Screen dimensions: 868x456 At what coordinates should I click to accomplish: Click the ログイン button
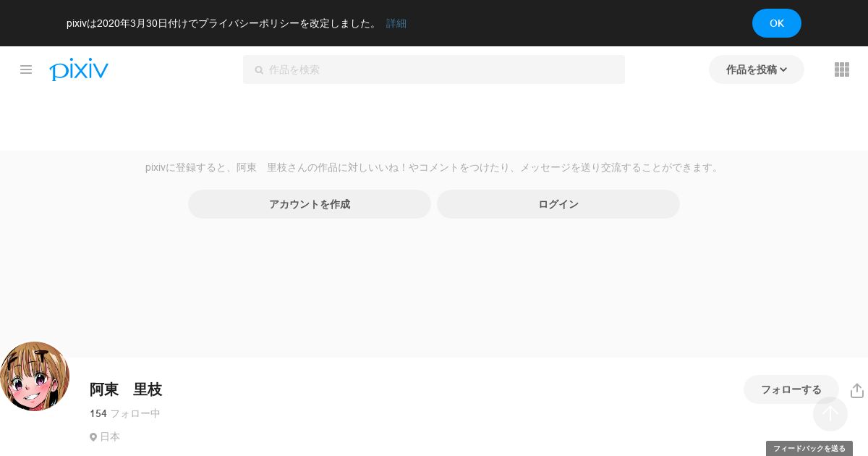558,204
